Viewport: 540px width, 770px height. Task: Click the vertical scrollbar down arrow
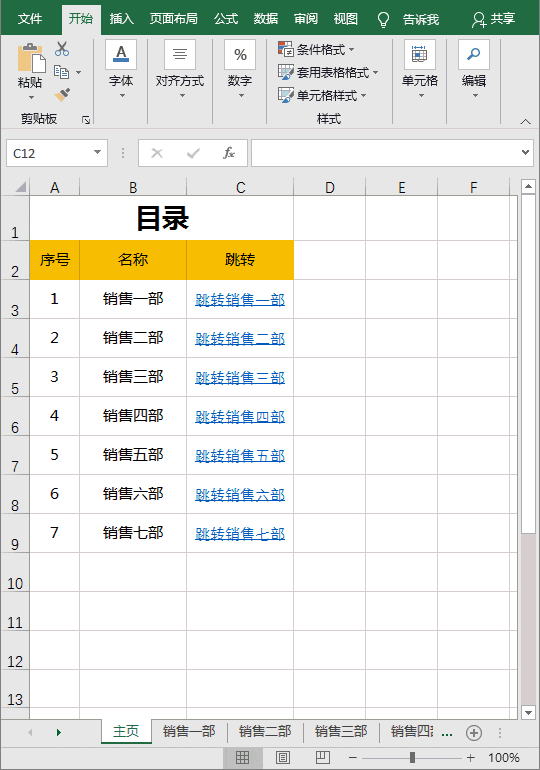[x=528, y=712]
